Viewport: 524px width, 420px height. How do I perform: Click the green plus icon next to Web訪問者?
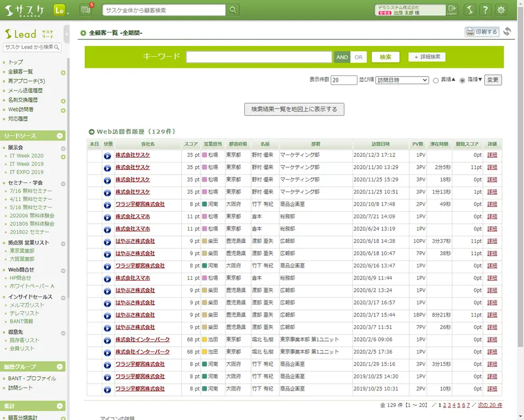pyautogui.click(x=63, y=110)
